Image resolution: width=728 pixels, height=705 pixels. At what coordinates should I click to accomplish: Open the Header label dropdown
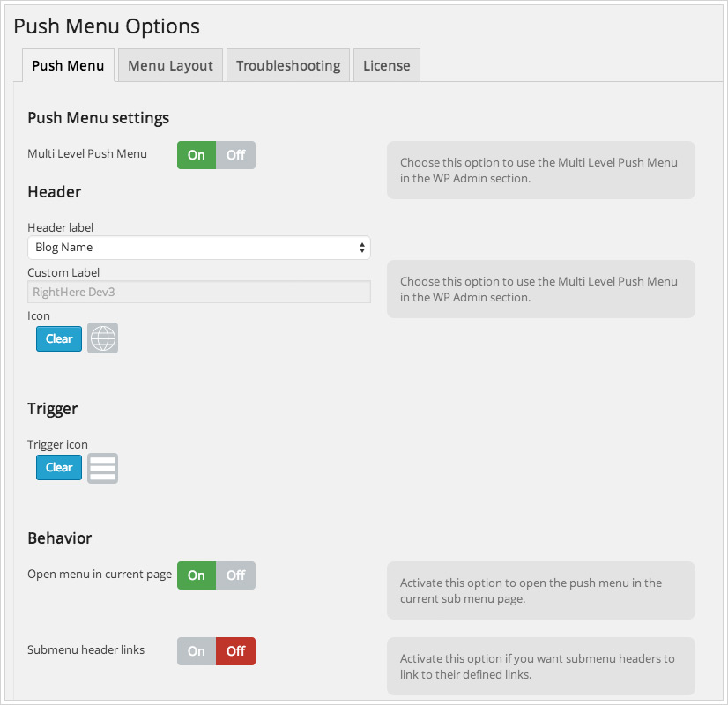[x=199, y=248]
